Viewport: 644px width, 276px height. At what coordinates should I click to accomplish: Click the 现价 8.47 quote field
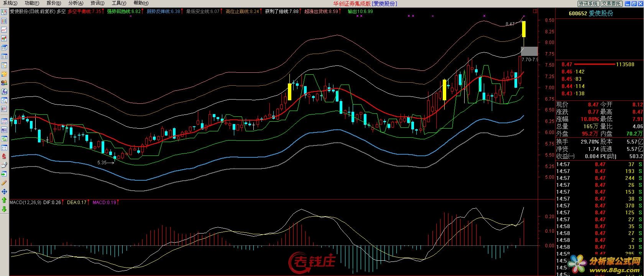click(577, 105)
